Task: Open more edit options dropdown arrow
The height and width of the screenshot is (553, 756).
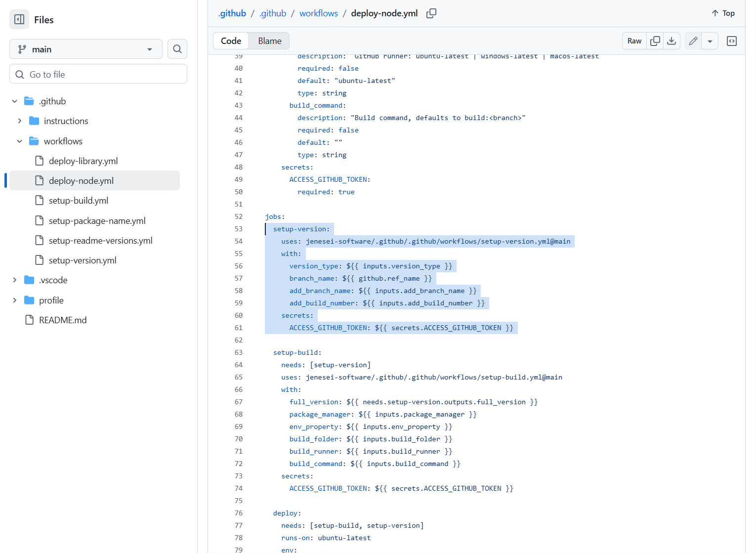Action: [710, 41]
